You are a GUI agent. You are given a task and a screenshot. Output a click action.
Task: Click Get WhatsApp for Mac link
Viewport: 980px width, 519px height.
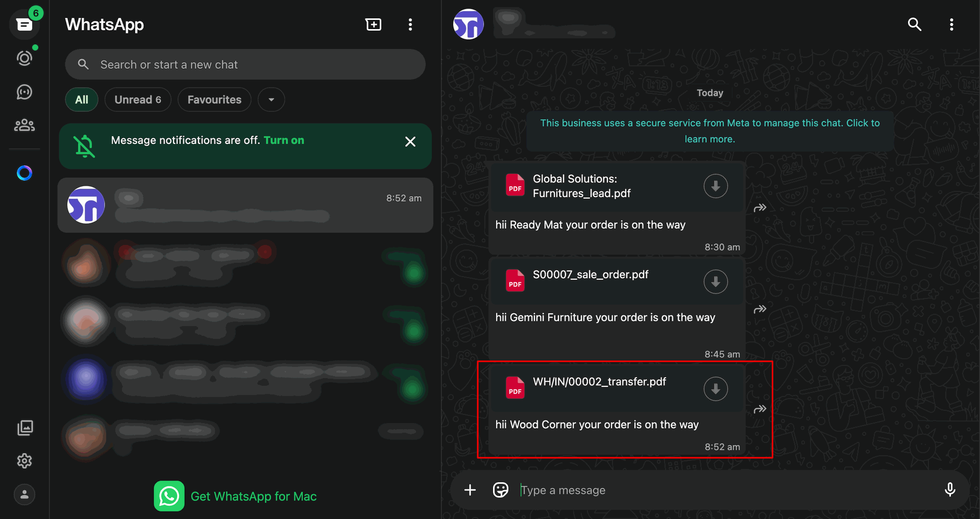click(x=254, y=497)
